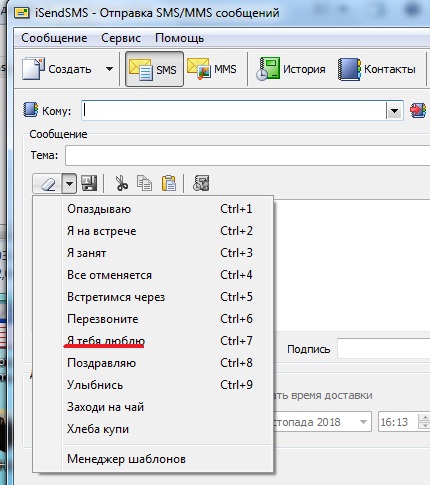Open the Сообщение menu
The height and width of the screenshot is (485, 430).
pos(54,38)
